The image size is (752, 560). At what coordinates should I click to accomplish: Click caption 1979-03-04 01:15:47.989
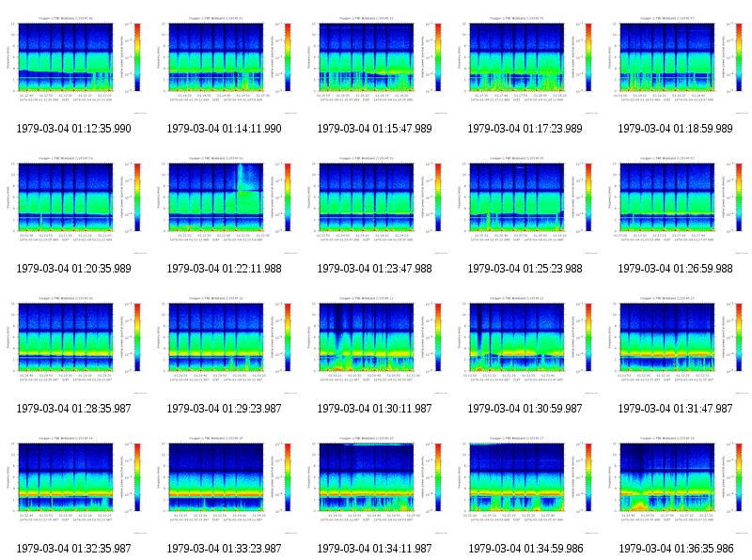pos(374,129)
